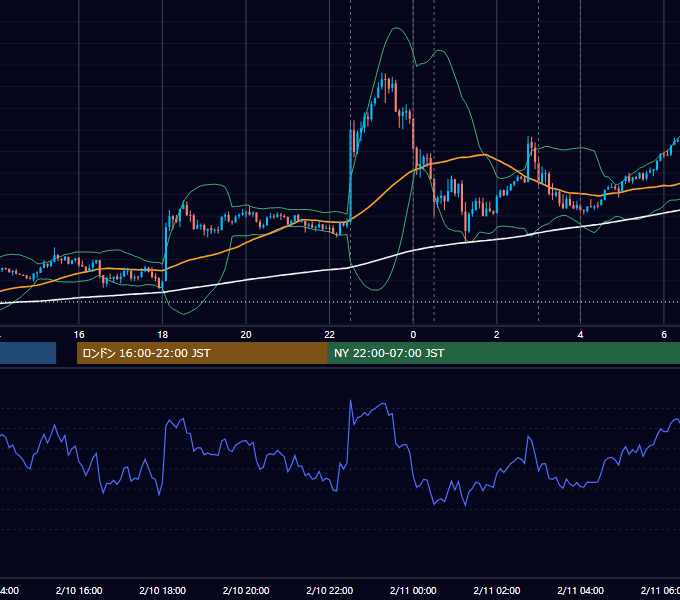Select the ロンドン 16:00-22:00 JST session bar

coord(202,353)
